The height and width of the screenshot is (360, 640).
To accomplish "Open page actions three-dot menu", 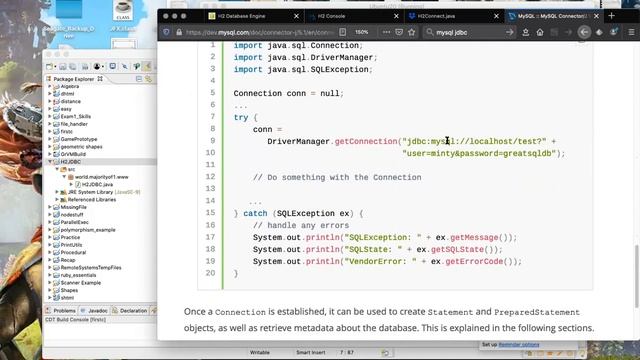I will coord(386,32).
